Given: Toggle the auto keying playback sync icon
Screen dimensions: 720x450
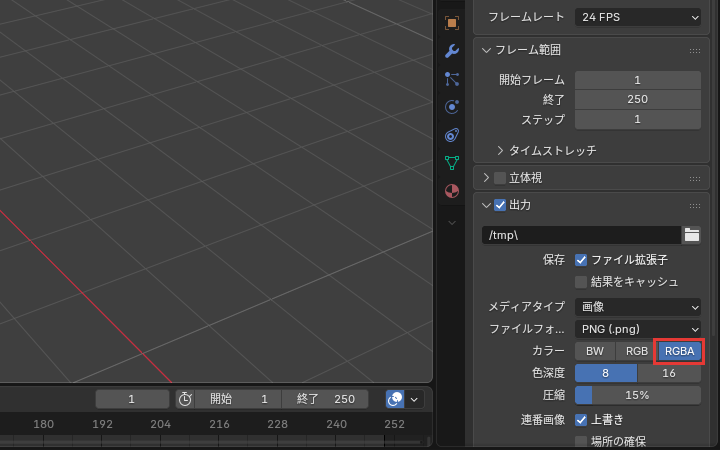Looking at the screenshot, I should tap(395, 399).
